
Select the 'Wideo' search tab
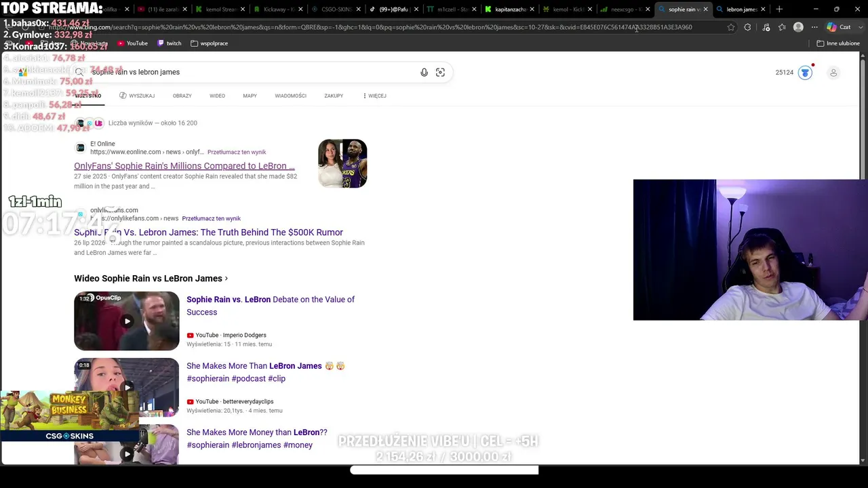217,96
